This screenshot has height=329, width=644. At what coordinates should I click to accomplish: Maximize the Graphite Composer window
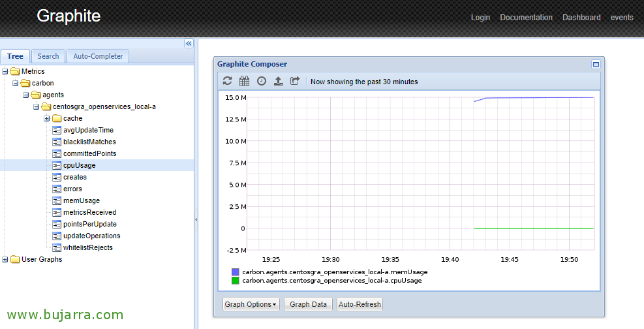[596, 64]
